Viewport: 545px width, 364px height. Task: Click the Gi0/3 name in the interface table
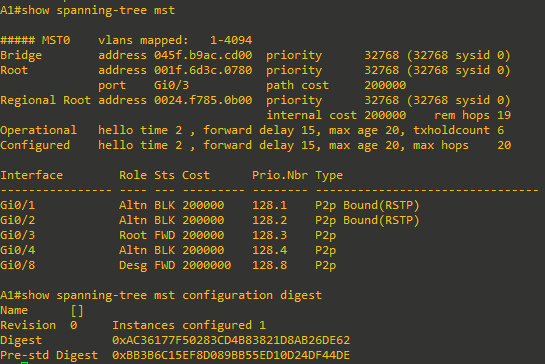click(18, 235)
